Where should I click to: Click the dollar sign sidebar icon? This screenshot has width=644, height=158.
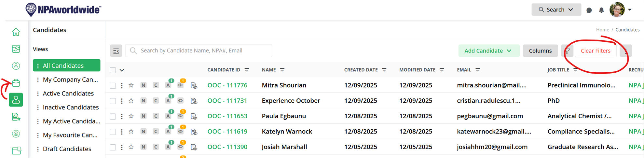(16, 134)
